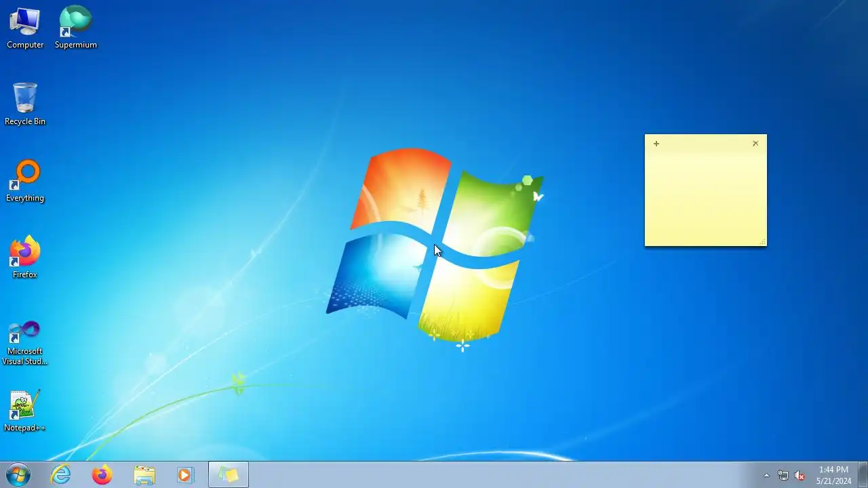Click the muted volume tray icon
The width and height of the screenshot is (868, 488).
point(800,475)
